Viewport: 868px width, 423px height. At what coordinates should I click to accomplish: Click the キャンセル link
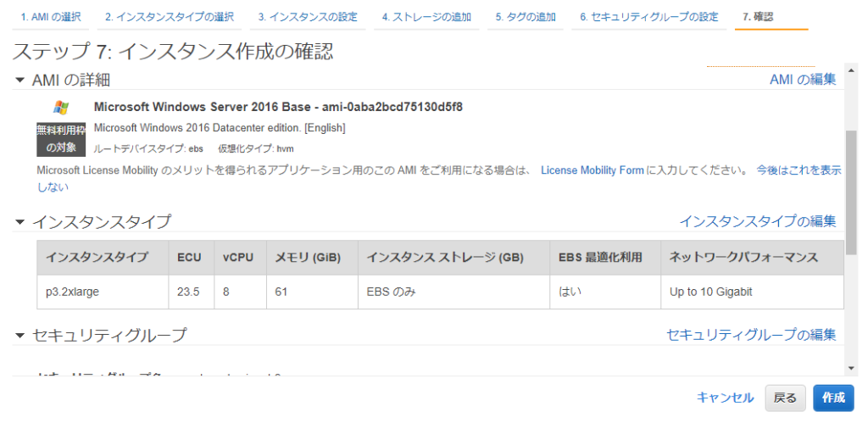[725, 398]
